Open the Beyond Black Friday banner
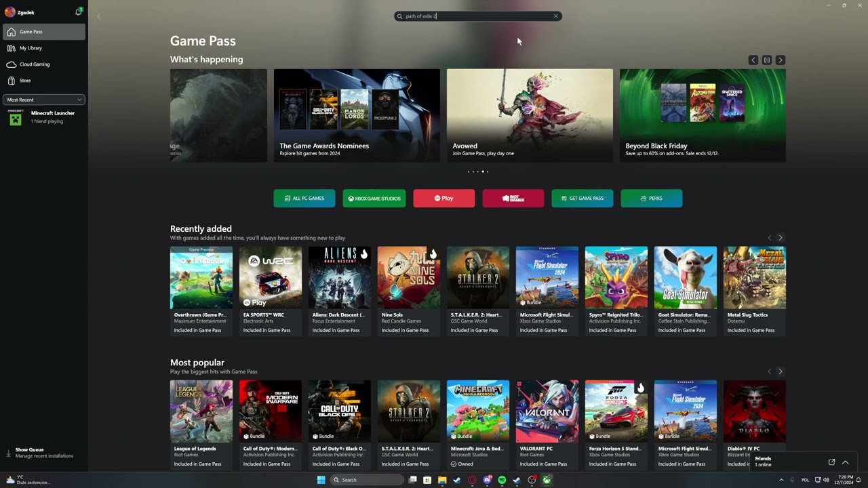Viewport: 868px width, 488px height. click(703, 115)
